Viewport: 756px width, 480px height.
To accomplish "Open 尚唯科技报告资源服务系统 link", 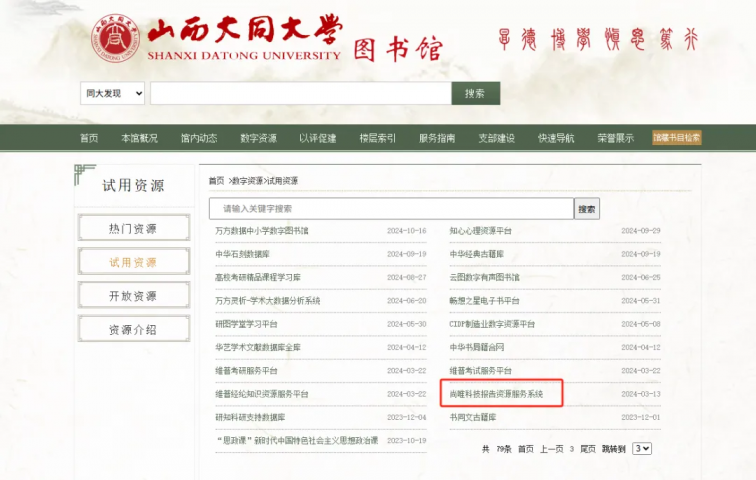I will [x=497, y=394].
